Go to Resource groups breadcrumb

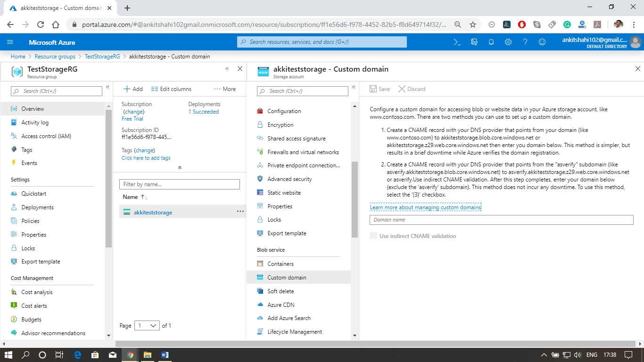[x=55, y=57]
